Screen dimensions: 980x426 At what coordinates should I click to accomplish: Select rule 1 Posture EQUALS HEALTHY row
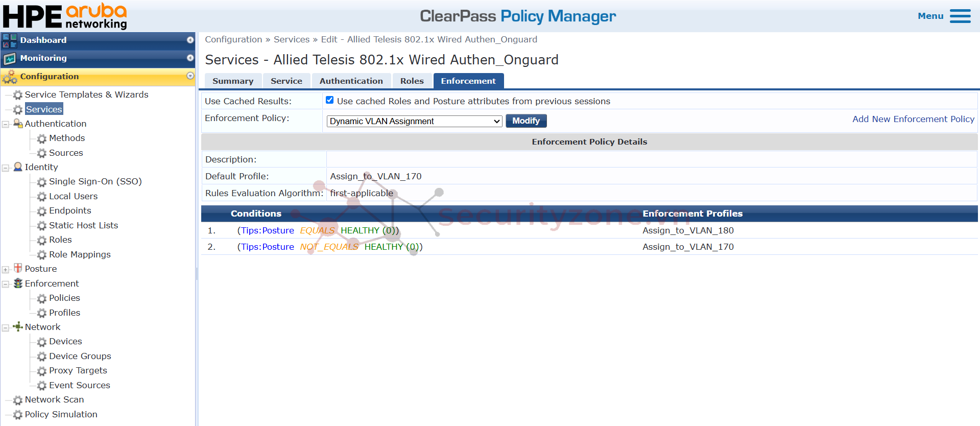point(589,230)
